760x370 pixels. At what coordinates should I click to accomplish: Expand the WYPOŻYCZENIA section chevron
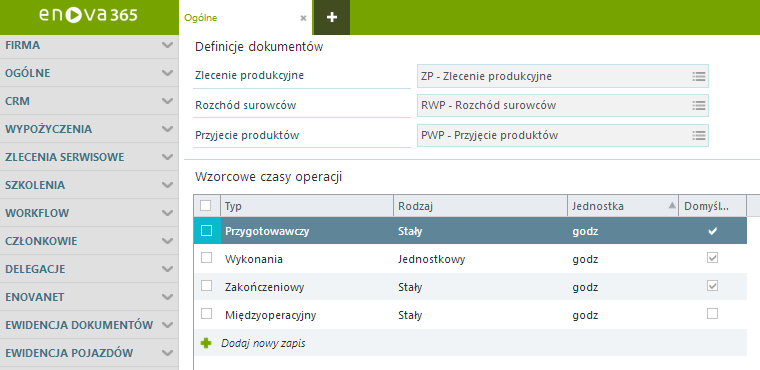click(x=167, y=129)
